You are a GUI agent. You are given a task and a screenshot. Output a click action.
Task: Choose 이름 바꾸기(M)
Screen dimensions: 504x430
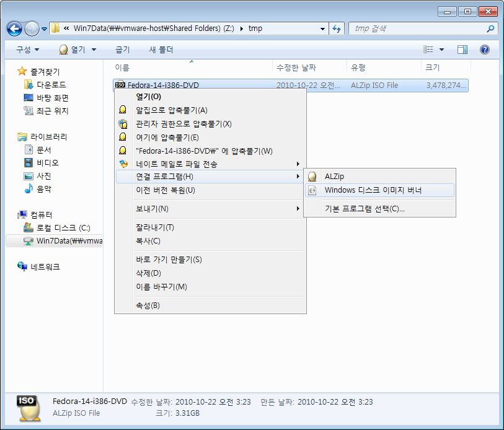click(210, 287)
